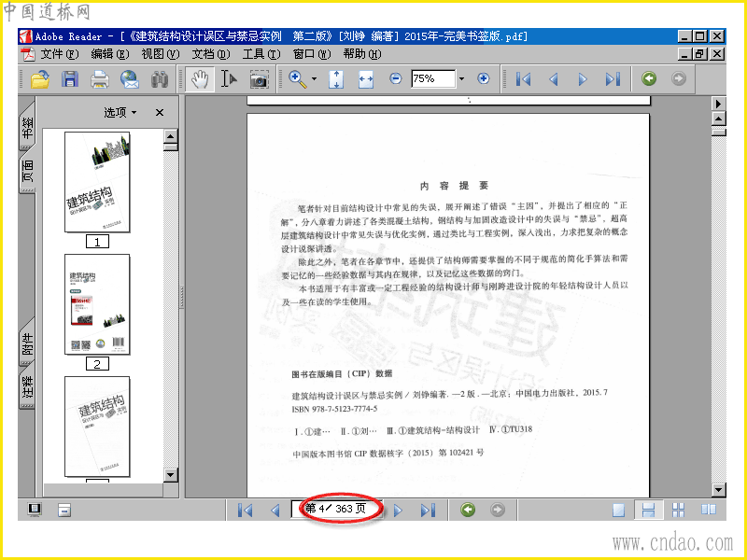Select the third page thumbnail

pyautogui.click(x=97, y=427)
